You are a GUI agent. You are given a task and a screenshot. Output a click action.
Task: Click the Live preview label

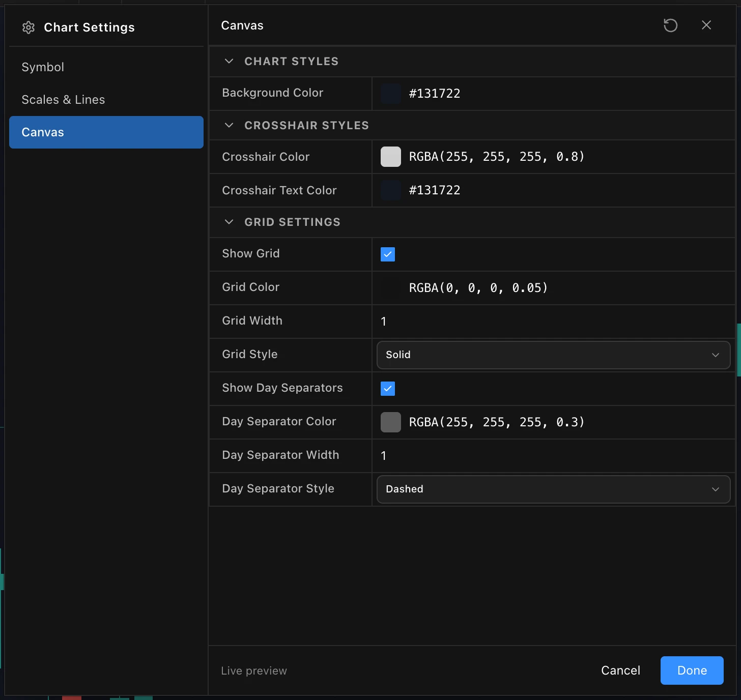[254, 671]
